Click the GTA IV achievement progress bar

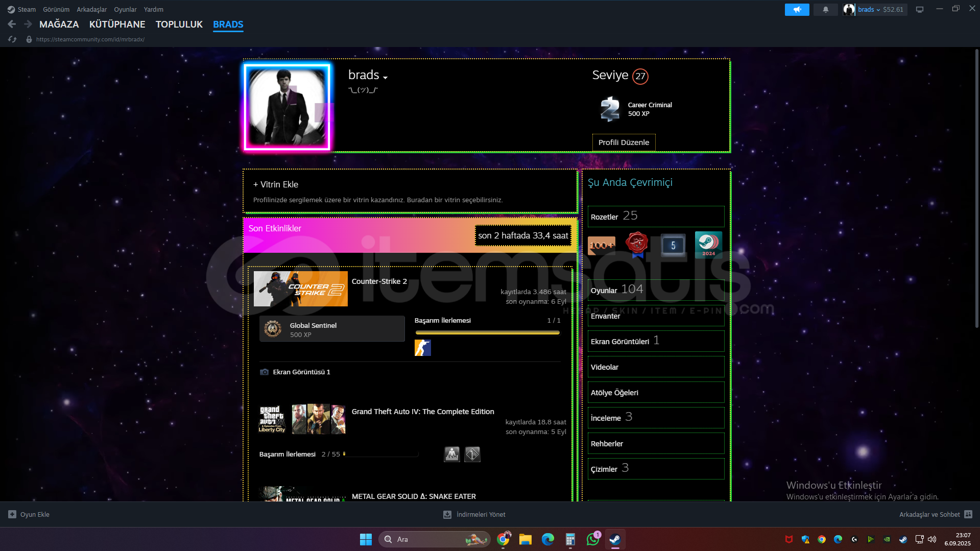(381, 454)
